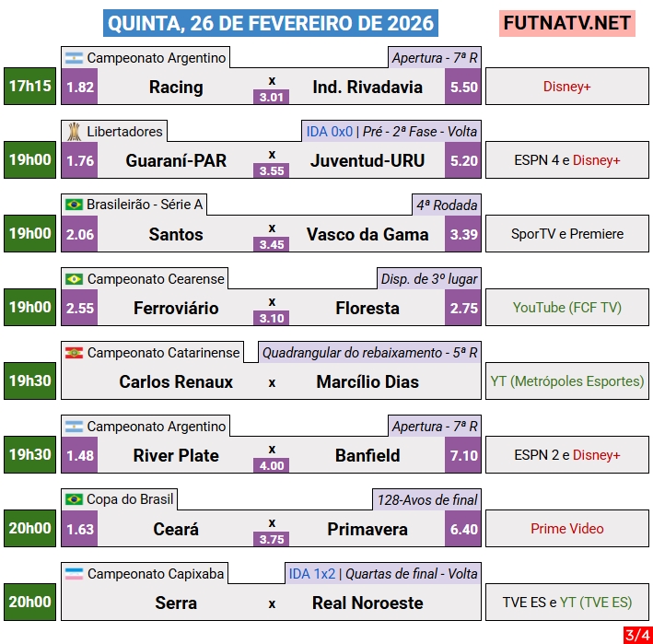The width and height of the screenshot is (653, 644).
Task: Select the 1.82 odds for Racing
Action: [80, 87]
